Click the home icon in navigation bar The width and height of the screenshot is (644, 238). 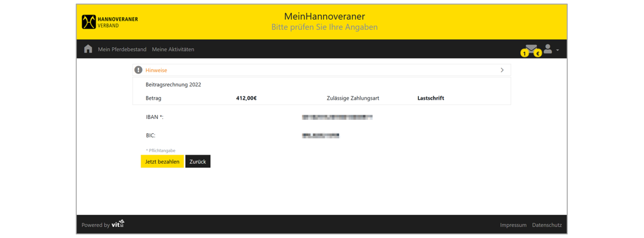pos(88,49)
